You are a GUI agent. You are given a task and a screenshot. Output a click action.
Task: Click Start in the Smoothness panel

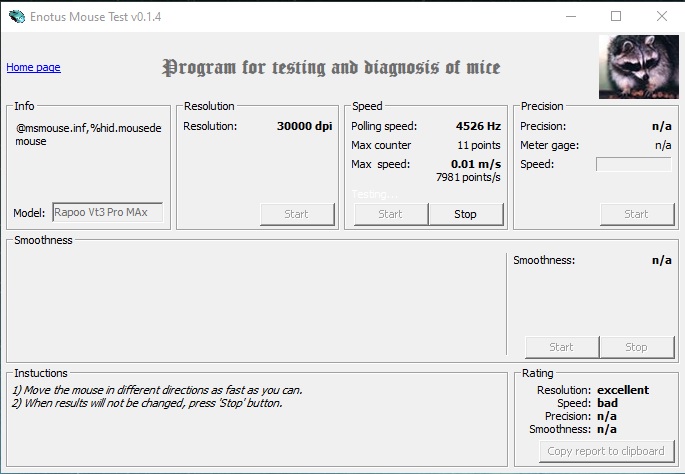click(562, 347)
